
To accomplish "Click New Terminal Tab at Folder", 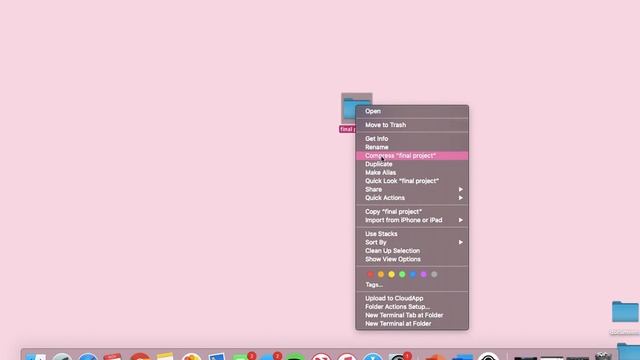I will pyautogui.click(x=412, y=315).
